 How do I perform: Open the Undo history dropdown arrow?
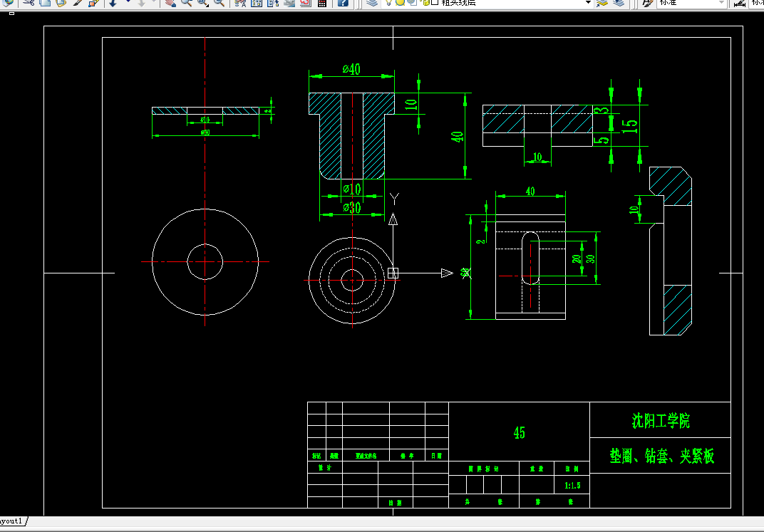128,2
